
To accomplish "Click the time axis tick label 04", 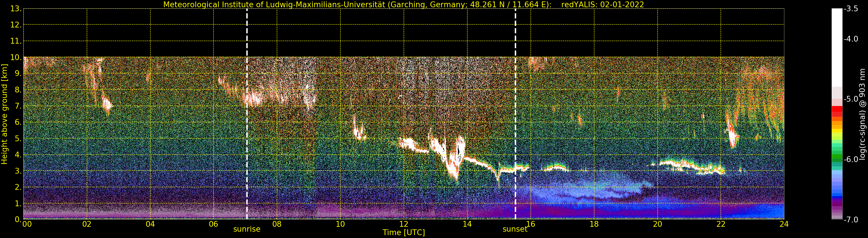I will pyautogui.click(x=150, y=224).
